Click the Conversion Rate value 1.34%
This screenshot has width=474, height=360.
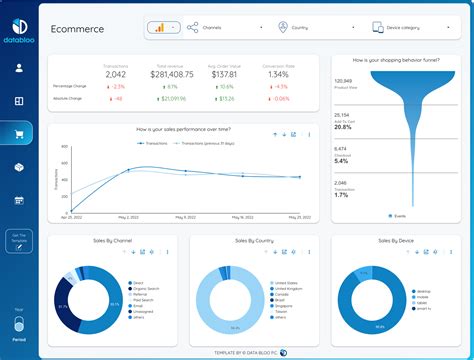tap(278, 74)
